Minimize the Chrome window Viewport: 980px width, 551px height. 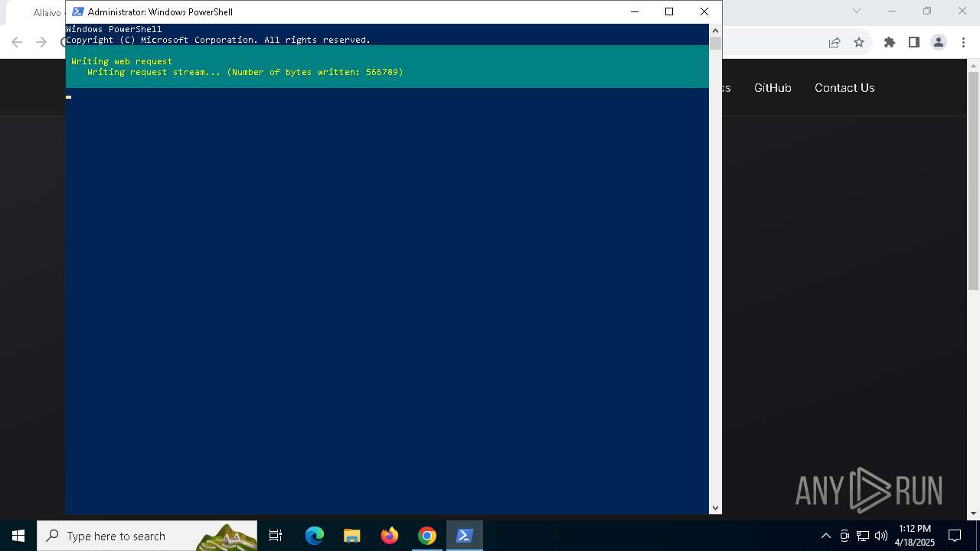coord(892,11)
